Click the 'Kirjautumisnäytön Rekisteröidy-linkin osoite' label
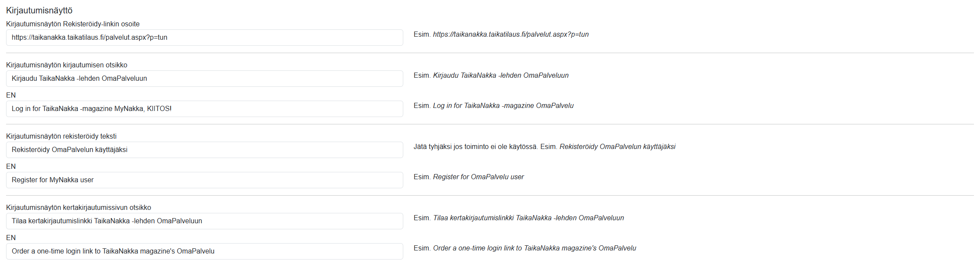The height and width of the screenshot is (263, 980). click(x=73, y=24)
